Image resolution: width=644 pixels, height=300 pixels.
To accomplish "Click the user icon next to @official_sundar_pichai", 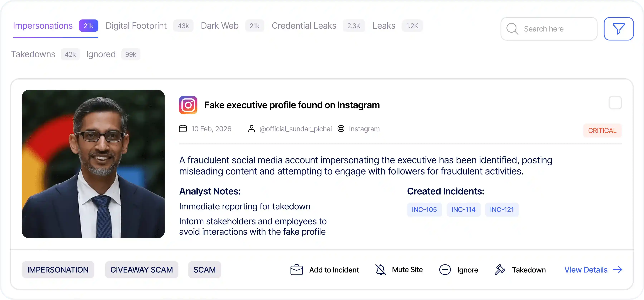I will [251, 128].
